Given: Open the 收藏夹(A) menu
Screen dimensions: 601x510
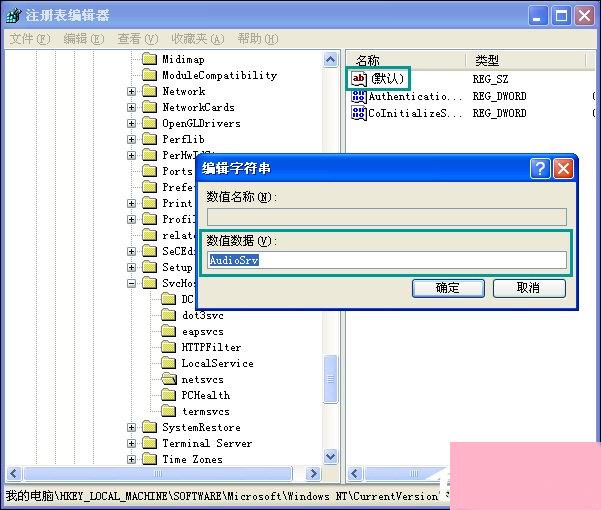Looking at the screenshot, I should coord(197,39).
